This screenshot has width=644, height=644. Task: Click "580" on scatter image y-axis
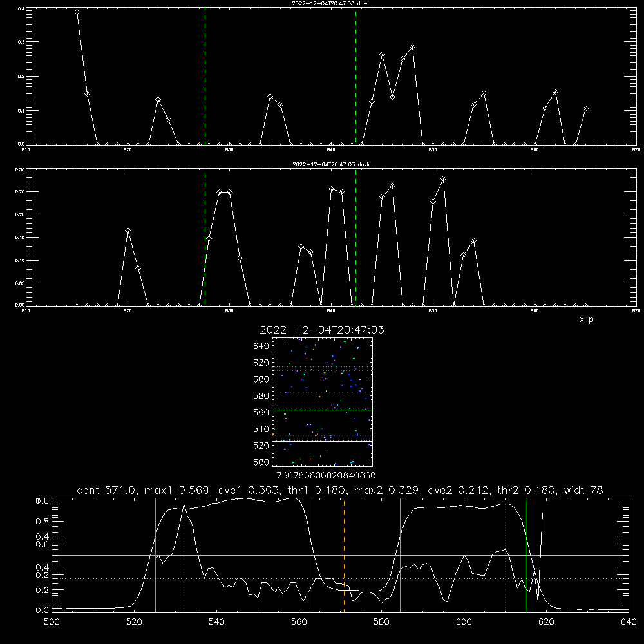261,396
